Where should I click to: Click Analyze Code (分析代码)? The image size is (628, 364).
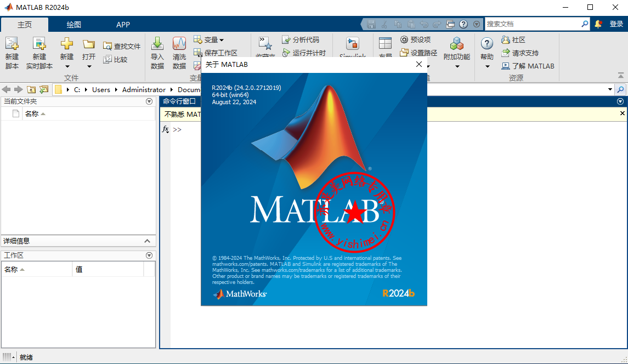301,39
